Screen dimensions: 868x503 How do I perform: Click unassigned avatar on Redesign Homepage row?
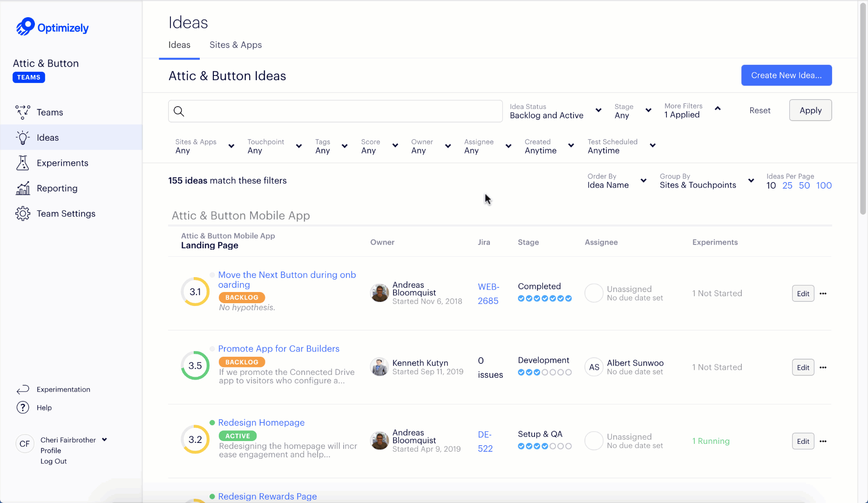(x=594, y=441)
